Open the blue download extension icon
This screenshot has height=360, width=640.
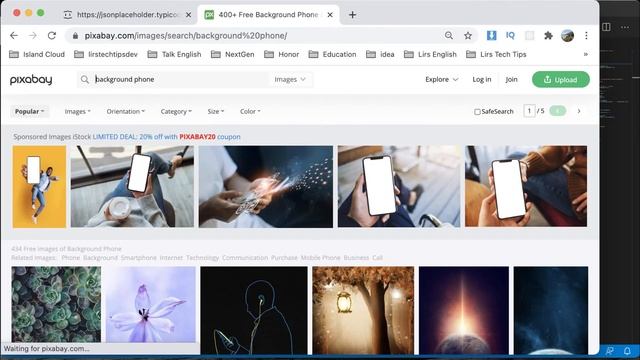(491, 36)
